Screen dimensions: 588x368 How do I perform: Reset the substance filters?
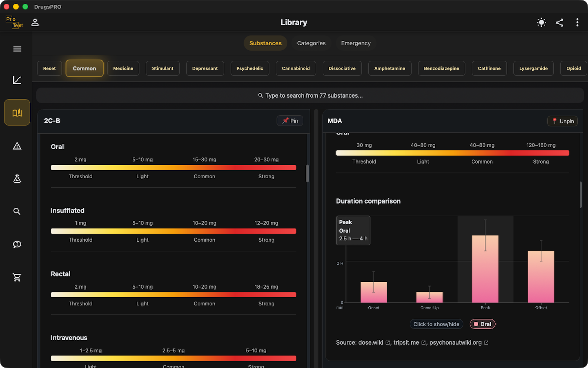tap(49, 68)
